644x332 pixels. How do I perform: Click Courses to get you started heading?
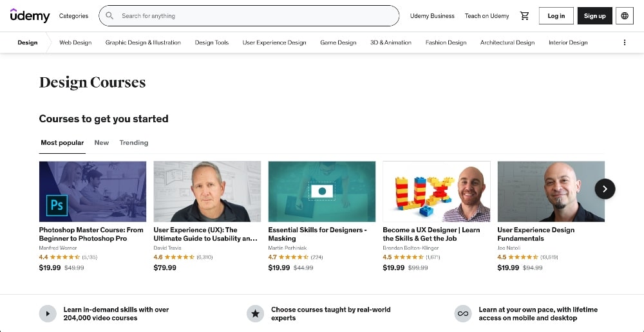[104, 118]
